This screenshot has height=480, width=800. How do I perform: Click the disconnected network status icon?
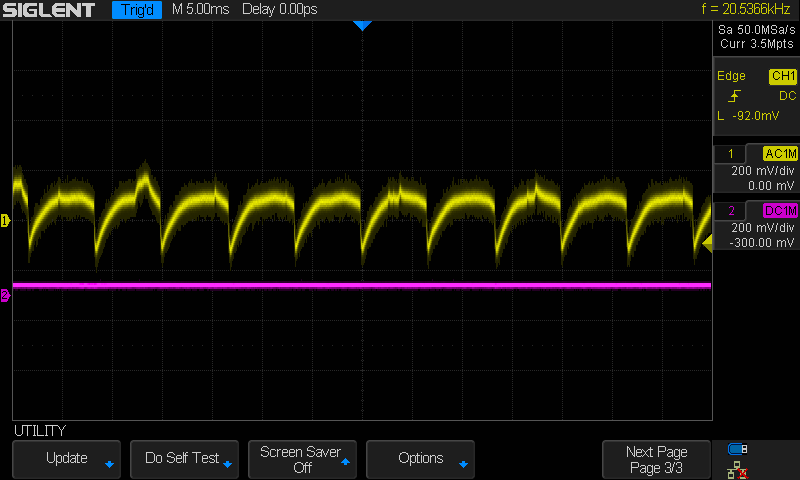click(738, 468)
